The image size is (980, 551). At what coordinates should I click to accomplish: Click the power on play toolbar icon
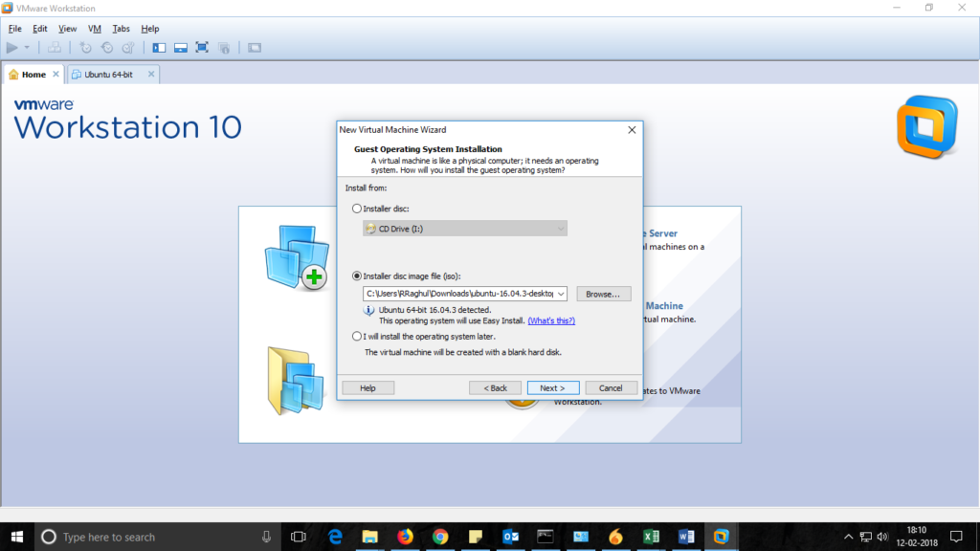pos(12,47)
